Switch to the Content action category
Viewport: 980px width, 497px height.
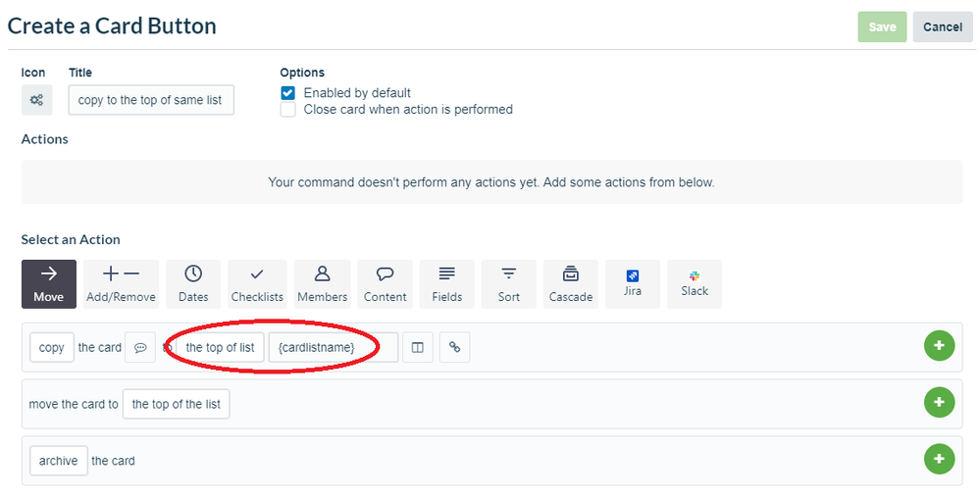[x=385, y=284]
